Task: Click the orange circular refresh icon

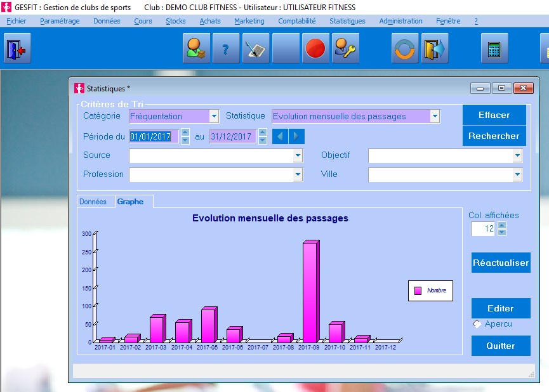Action: (x=405, y=49)
